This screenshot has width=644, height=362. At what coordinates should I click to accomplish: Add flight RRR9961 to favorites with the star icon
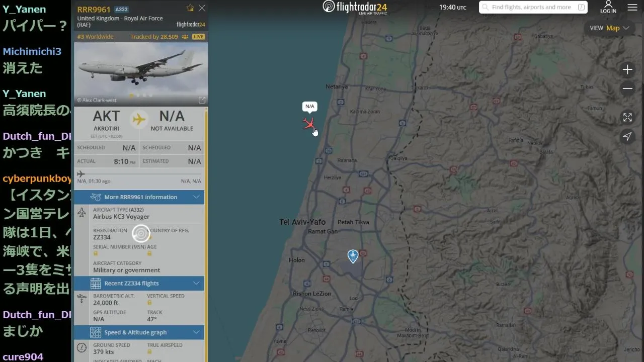(190, 8)
